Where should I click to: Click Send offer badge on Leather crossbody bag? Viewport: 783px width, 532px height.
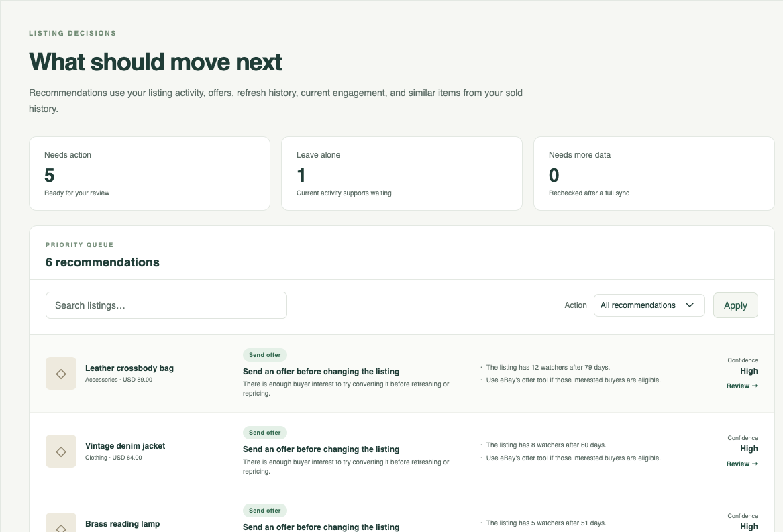click(264, 355)
